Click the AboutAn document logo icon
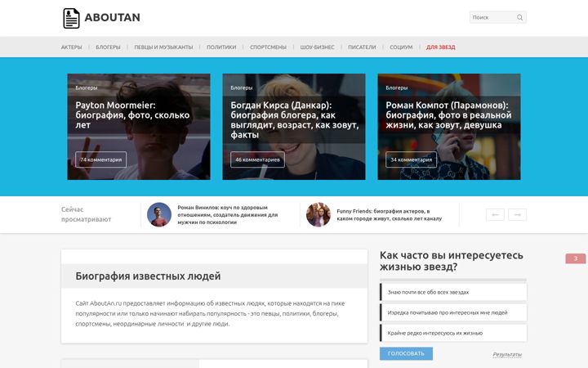This screenshot has height=368, width=588. [x=71, y=18]
